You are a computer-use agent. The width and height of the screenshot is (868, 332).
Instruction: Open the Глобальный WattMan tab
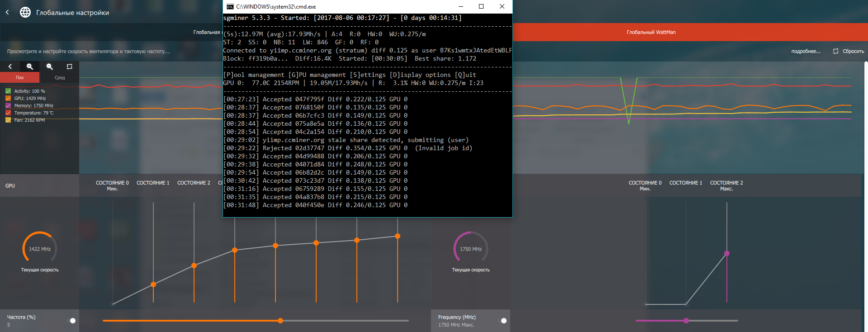click(x=651, y=32)
